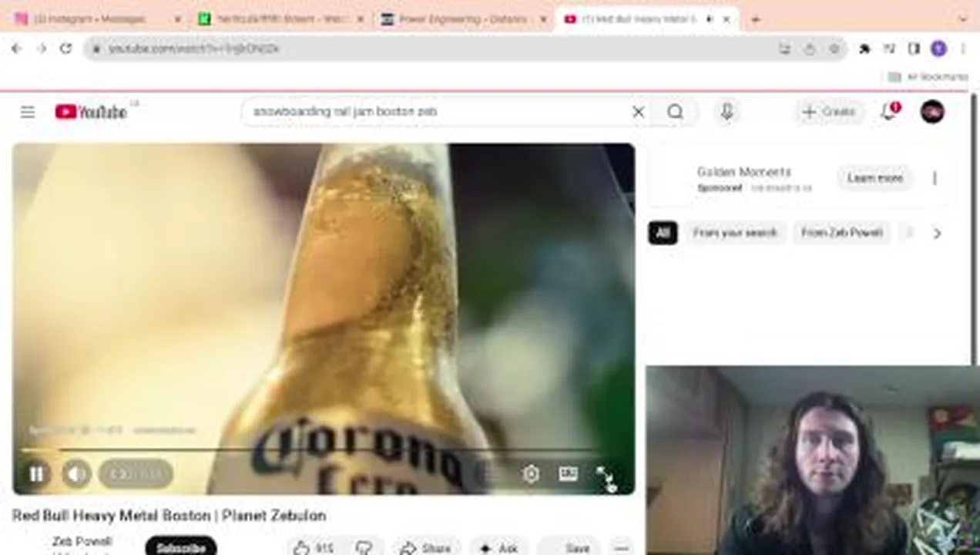Screen dimensions: 980x555
Task: Toggle the browser side panel
Action: point(914,49)
